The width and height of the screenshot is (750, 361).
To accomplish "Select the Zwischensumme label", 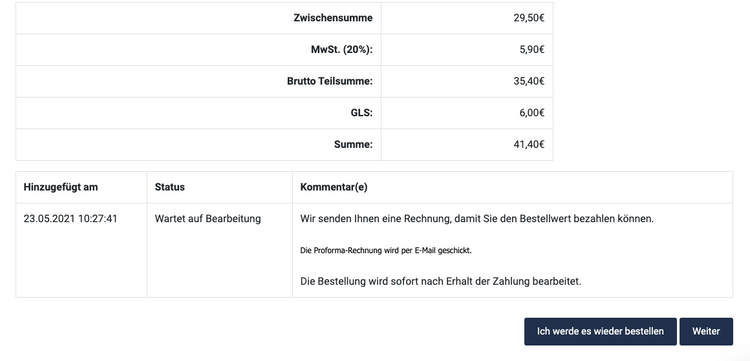I will point(333,18).
